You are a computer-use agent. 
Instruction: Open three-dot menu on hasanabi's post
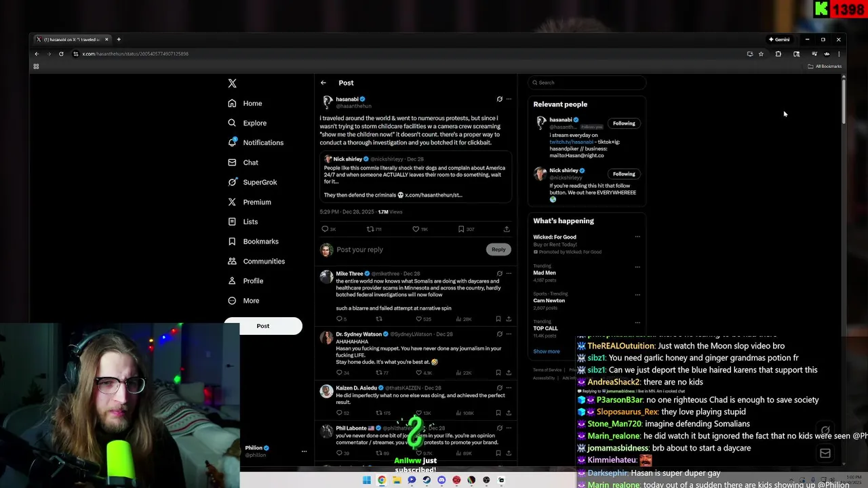509,99
